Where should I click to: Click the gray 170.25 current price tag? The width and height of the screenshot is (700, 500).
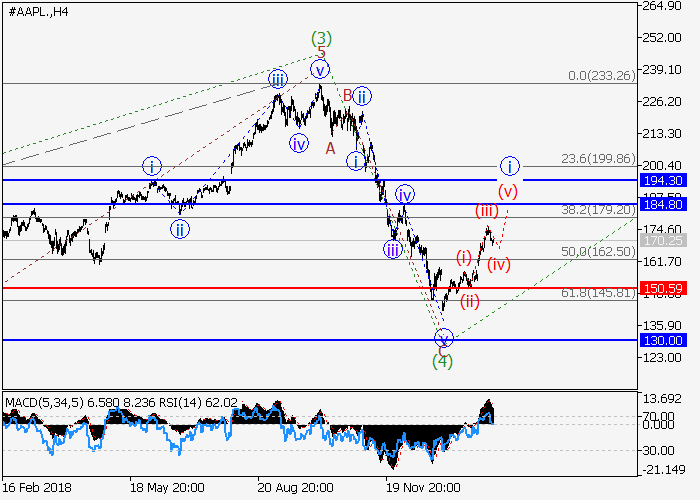point(663,241)
